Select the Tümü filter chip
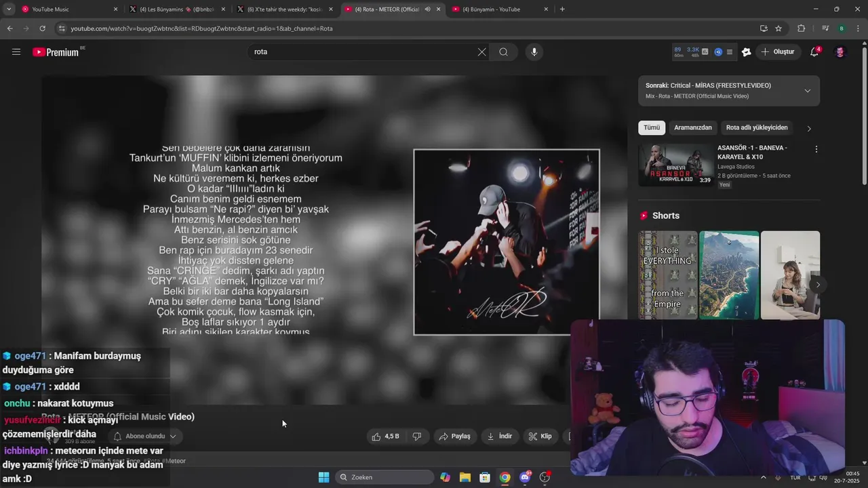The height and width of the screenshot is (488, 868). [x=652, y=127]
